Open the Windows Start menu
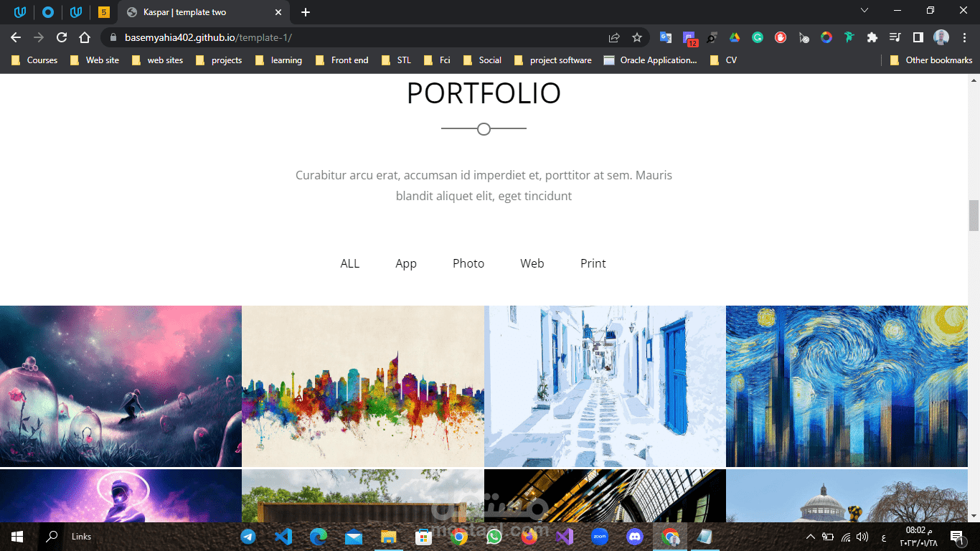Screen dimensions: 980x551 (x=17, y=537)
